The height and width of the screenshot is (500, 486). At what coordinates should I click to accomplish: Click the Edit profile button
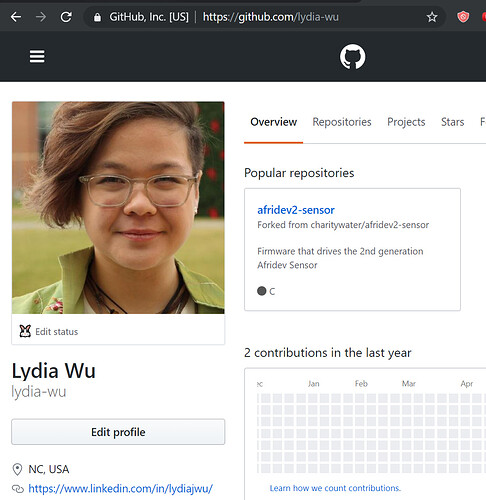[x=118, y=432]
